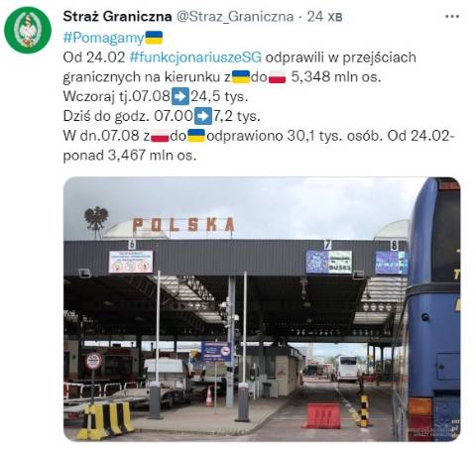The height and width of the screenshot is (449, 476).
Task: Click arrow emoji before 24,5 tys.
Action: pyautogui.click(x=180, y=96)
